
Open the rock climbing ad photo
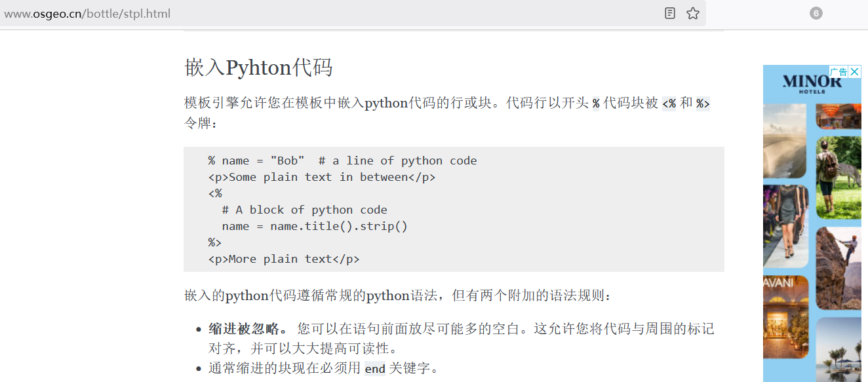point(838,267)
